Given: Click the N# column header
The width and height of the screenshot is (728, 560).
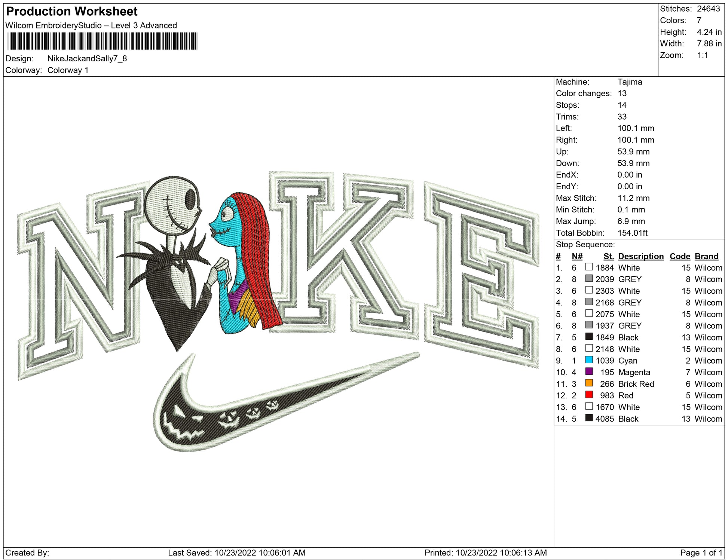Looking at the screenshot, I should click(577, 256).
